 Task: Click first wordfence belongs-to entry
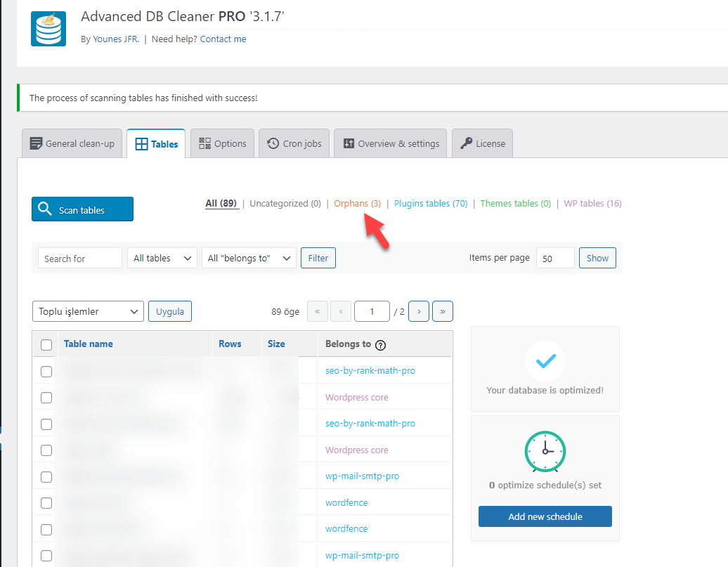tap(346, 502)
